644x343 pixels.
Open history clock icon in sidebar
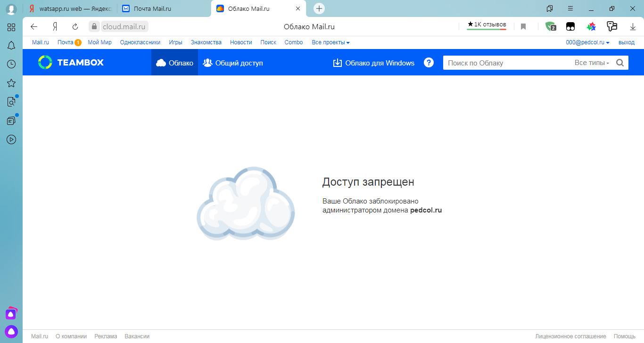click(11, 64)
